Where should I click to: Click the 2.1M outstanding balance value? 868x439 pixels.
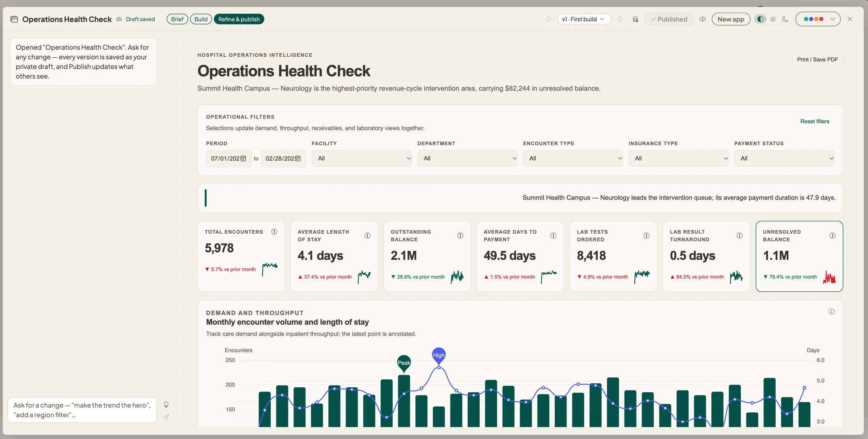click(404, 255)
